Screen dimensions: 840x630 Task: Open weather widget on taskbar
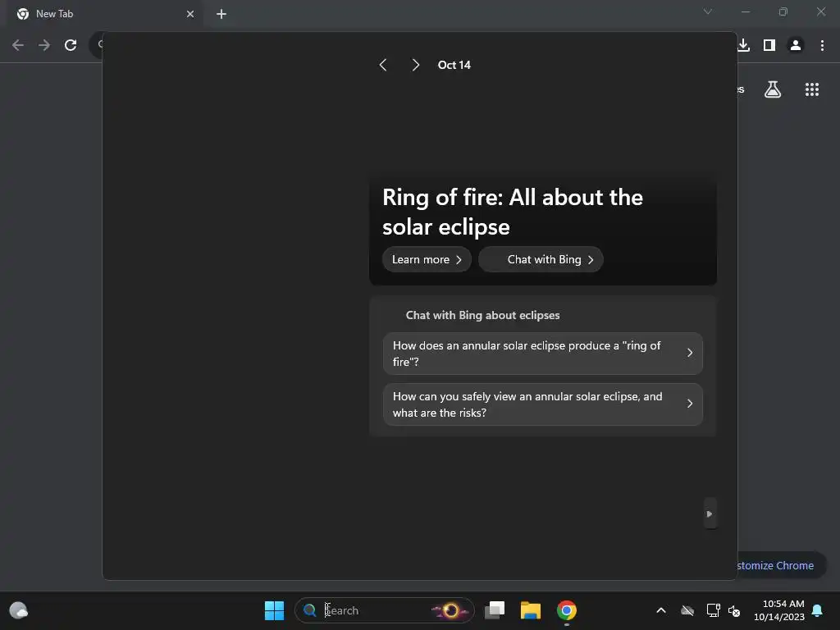pyautogui.click(x=19, y=610)
